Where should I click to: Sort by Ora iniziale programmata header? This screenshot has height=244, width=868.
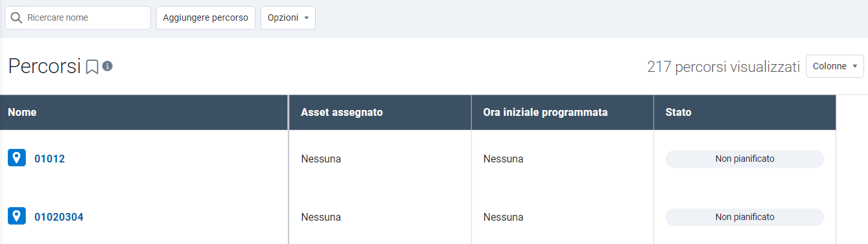coord(545,112)
